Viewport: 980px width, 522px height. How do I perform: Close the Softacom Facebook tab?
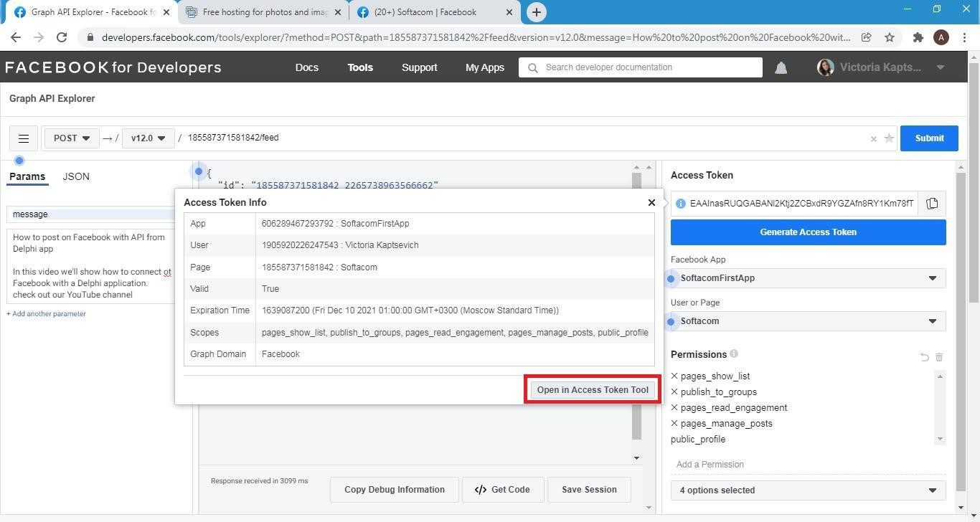coord(509,12)
